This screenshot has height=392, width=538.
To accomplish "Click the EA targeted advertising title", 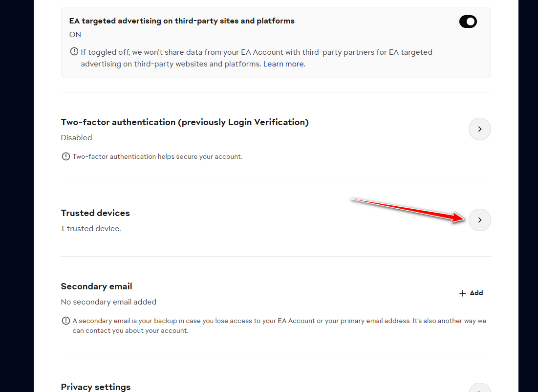I will point(182,21).
